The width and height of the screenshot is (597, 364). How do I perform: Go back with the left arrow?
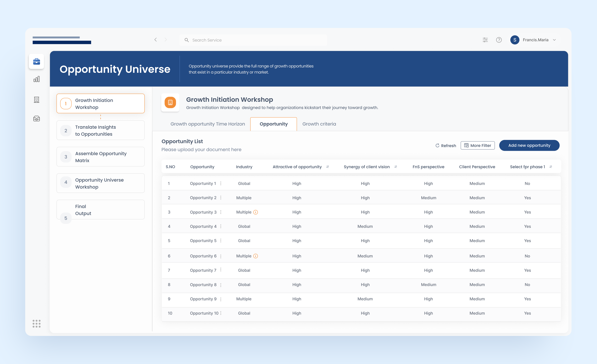156,40
